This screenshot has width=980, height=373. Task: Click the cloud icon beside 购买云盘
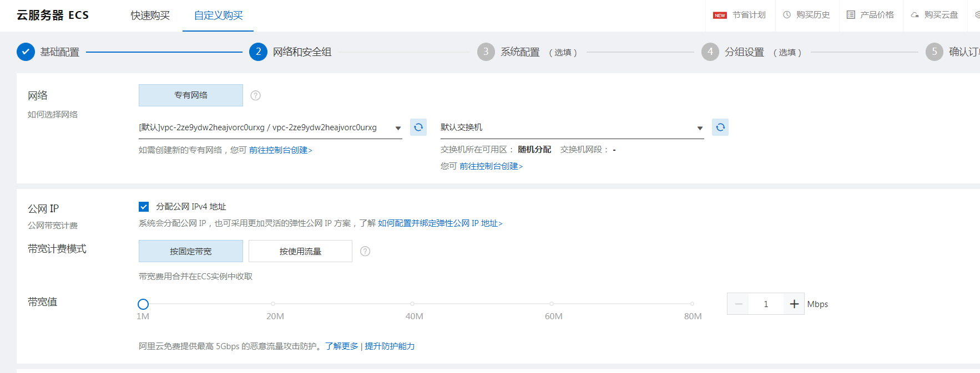tap(915, 15)
